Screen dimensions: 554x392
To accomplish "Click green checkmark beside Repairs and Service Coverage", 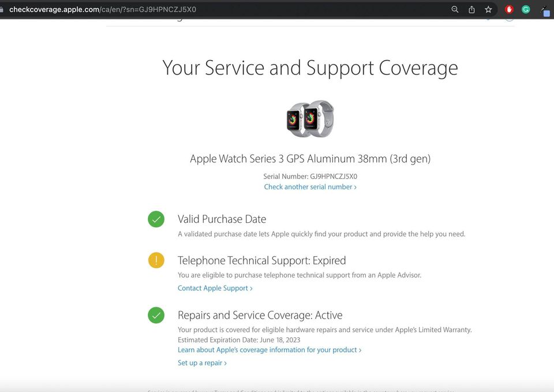I will click(156, 315).
